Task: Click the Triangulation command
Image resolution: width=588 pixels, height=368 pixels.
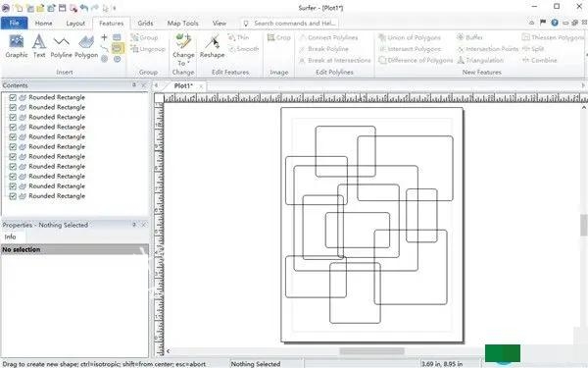Action: [480, 60]
